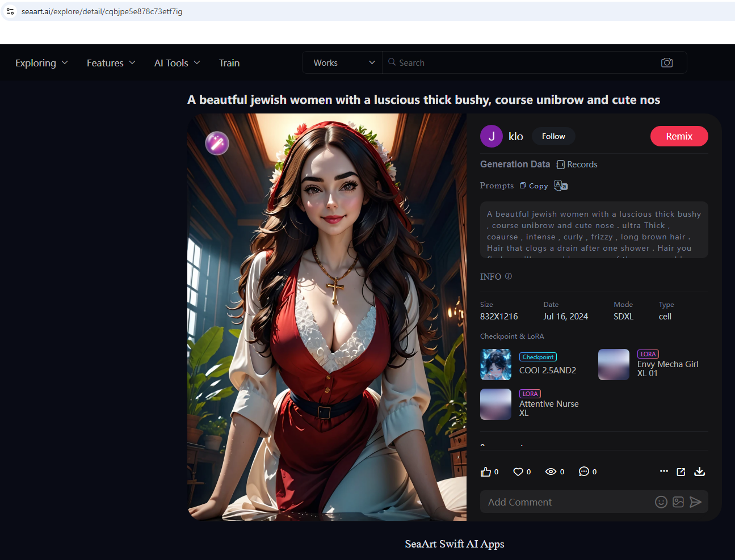Screen dimensions: 735x560
Task: Click the size value 832X1216
Action: [499, 317]
